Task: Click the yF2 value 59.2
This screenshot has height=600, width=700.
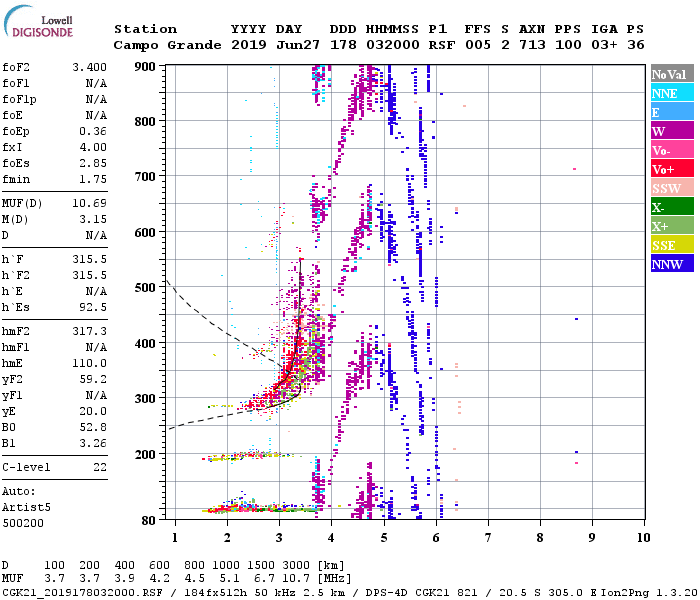Action: (93, 379)
